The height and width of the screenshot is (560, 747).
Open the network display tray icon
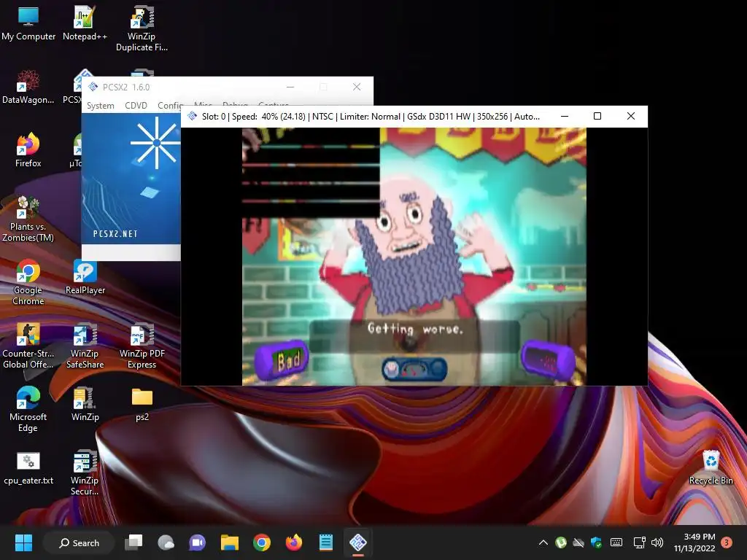[x=639, y=542]
